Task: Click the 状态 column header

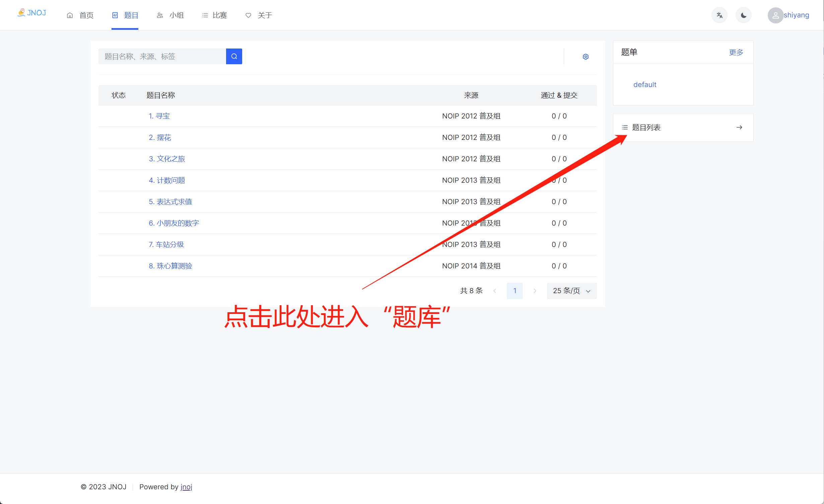Action: click(119, 95)
